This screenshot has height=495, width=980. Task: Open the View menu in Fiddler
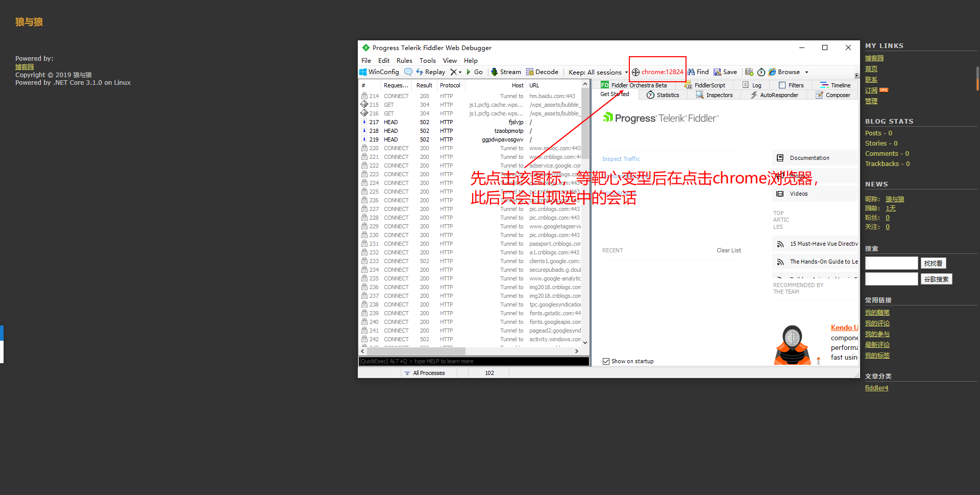click(450, 60)
